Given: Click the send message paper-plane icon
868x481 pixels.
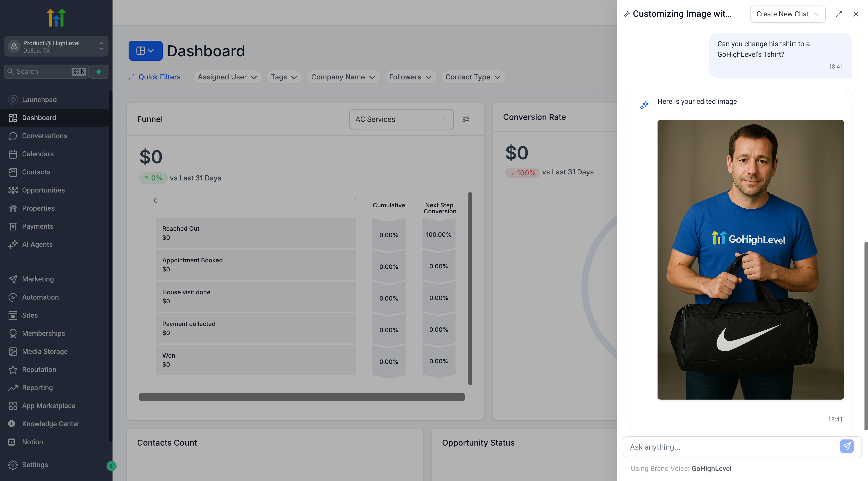Looking at the screenshot, I should 846,446.
